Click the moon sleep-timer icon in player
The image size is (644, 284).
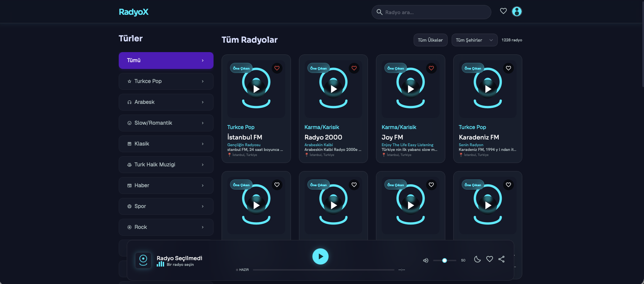point(478,259)
